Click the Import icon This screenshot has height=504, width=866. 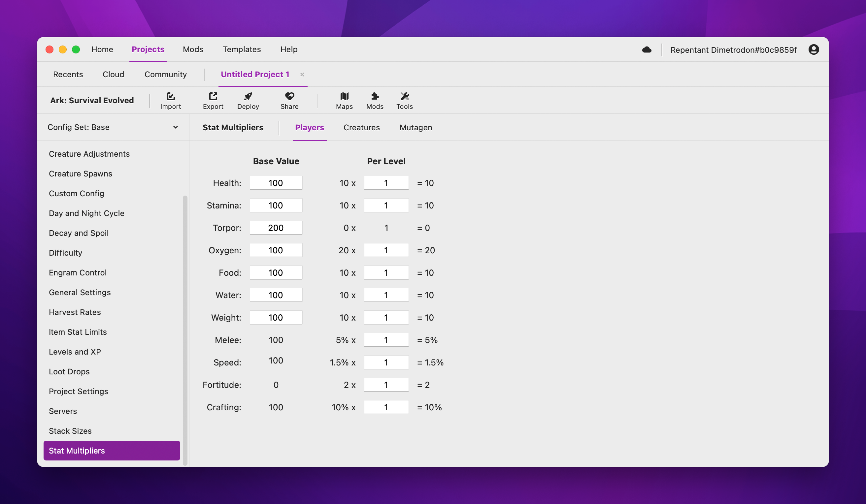171,100
